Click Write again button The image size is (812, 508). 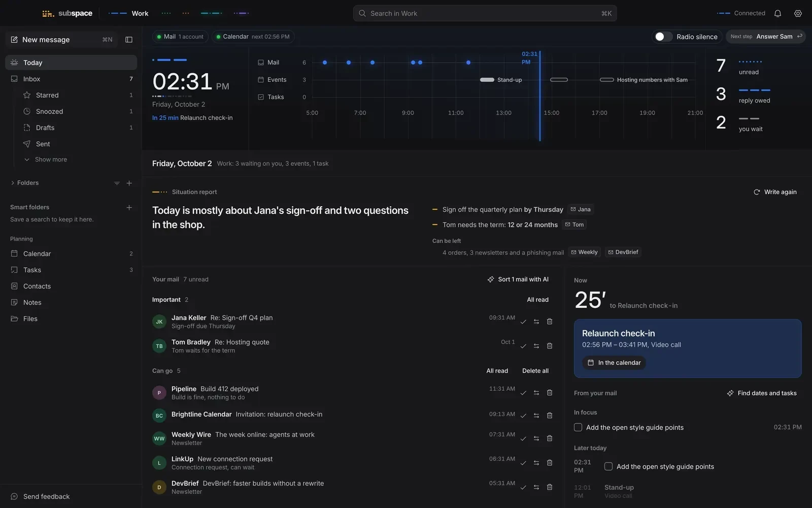coord(775,192)
